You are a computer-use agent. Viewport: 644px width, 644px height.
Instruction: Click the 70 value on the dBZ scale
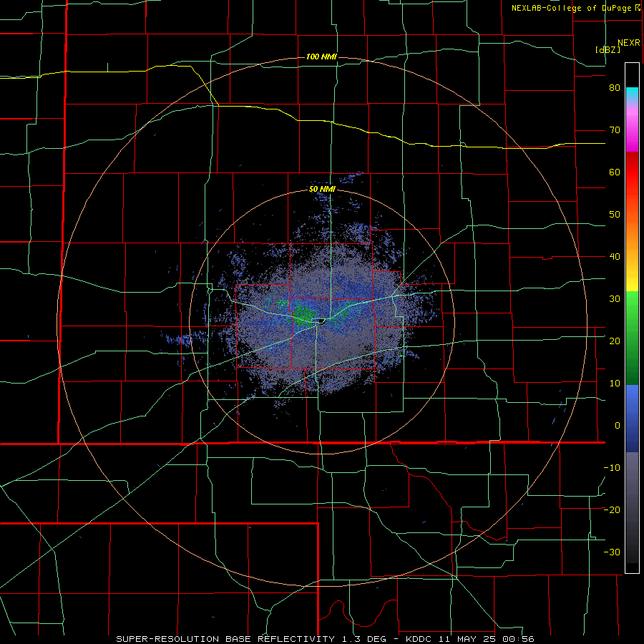tap(615, 130)
